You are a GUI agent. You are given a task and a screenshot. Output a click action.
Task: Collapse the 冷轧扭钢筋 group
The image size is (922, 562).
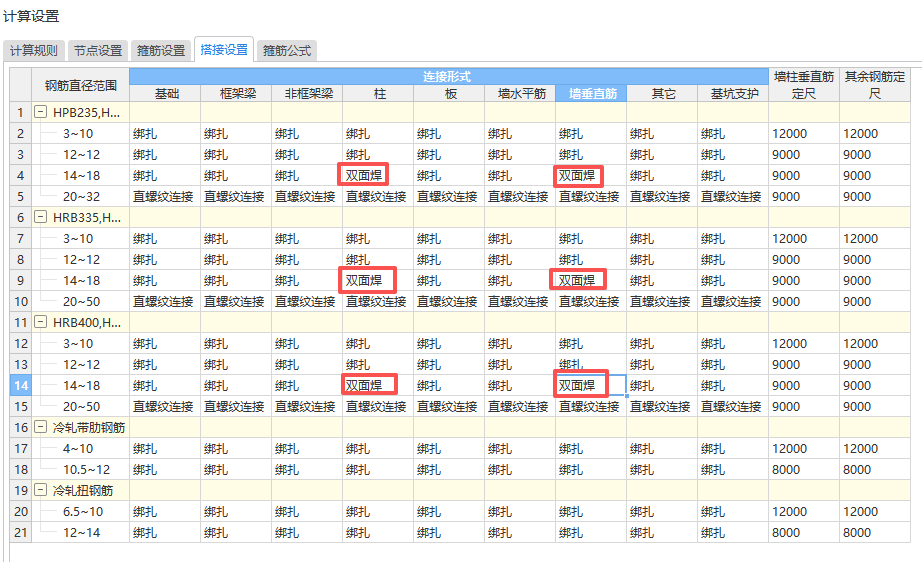tap(40, 490)
